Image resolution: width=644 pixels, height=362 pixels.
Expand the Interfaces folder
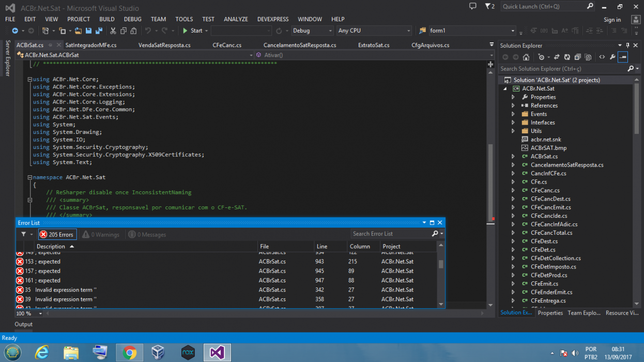(x=513, y=123)
